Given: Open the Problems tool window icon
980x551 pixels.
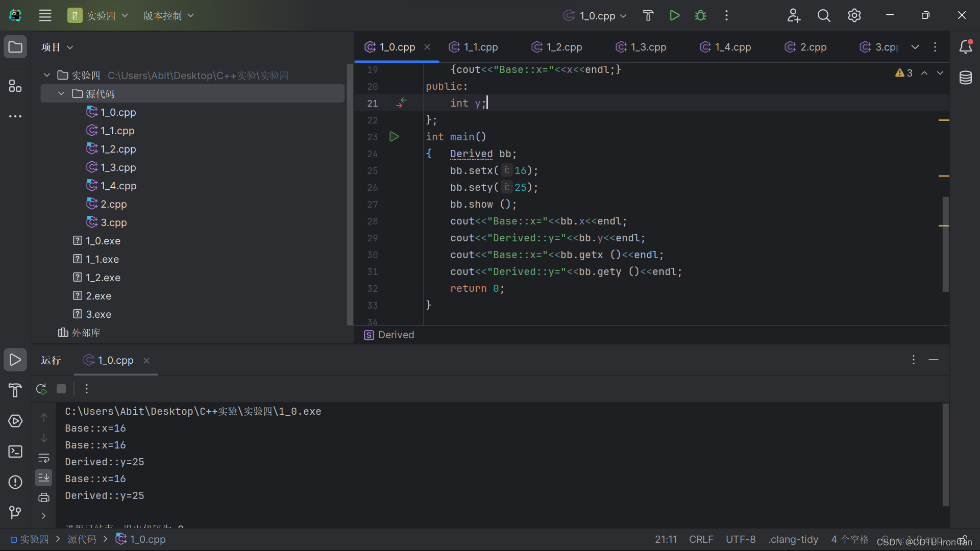Looking at the screenshot, I should 15,482.
